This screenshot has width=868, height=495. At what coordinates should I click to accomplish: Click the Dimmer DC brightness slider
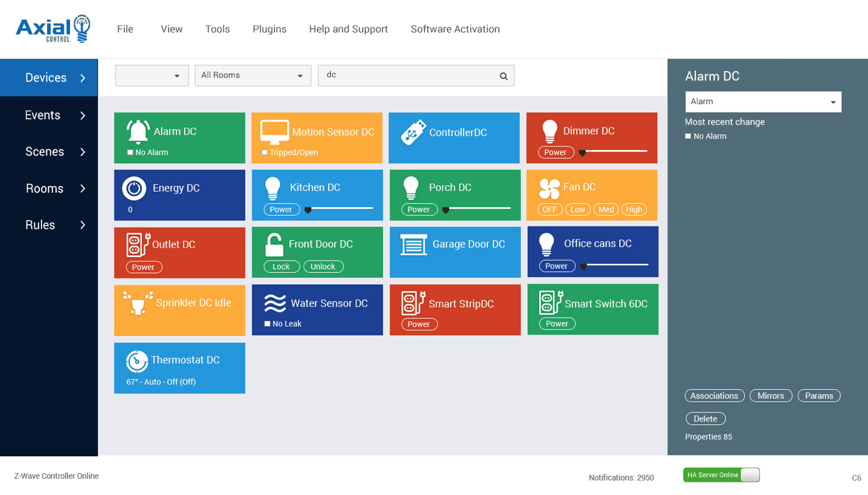(x=614, y=152)
